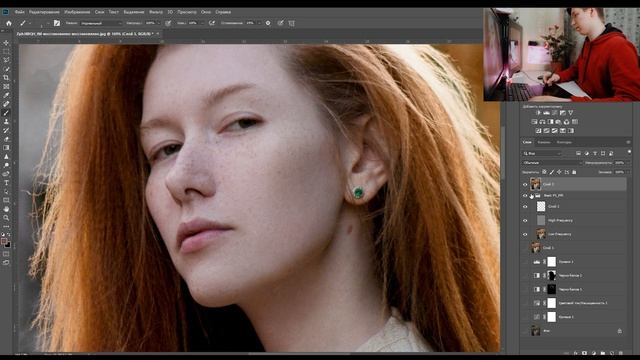Open smoothing options gear icon
Image resolution: width=640 pixels, height=360 pixels.
coord(268,23)
